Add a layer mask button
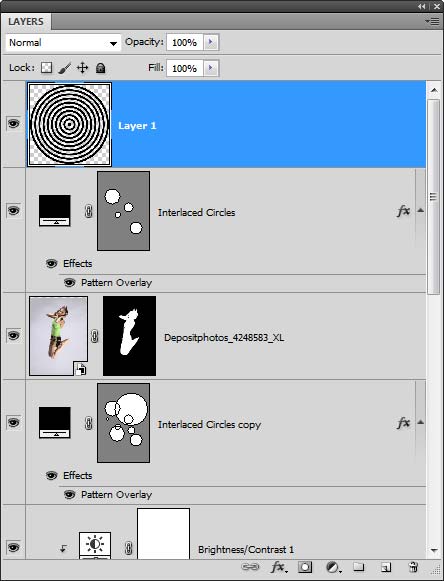 click(305, 567)
